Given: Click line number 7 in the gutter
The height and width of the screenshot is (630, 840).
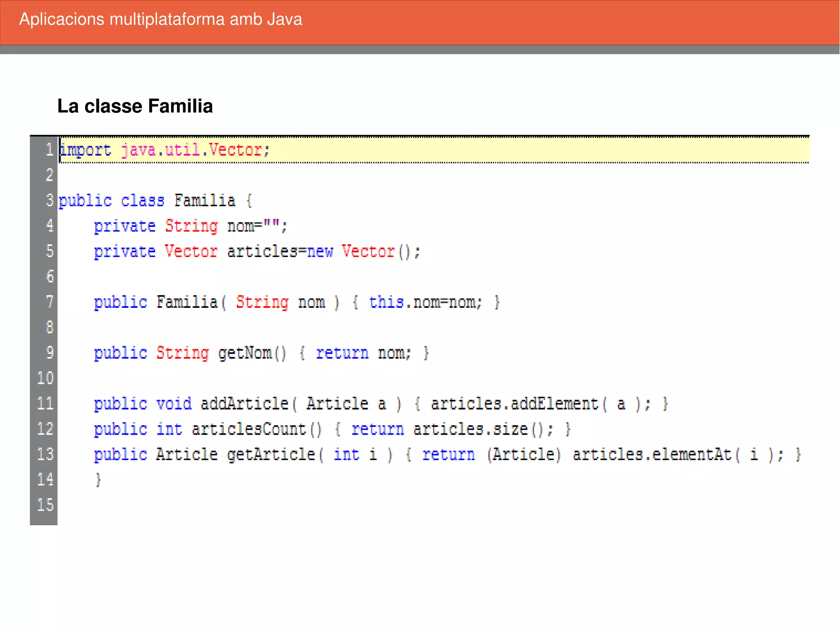Looking at the screenshot, I should pos(49,302).
